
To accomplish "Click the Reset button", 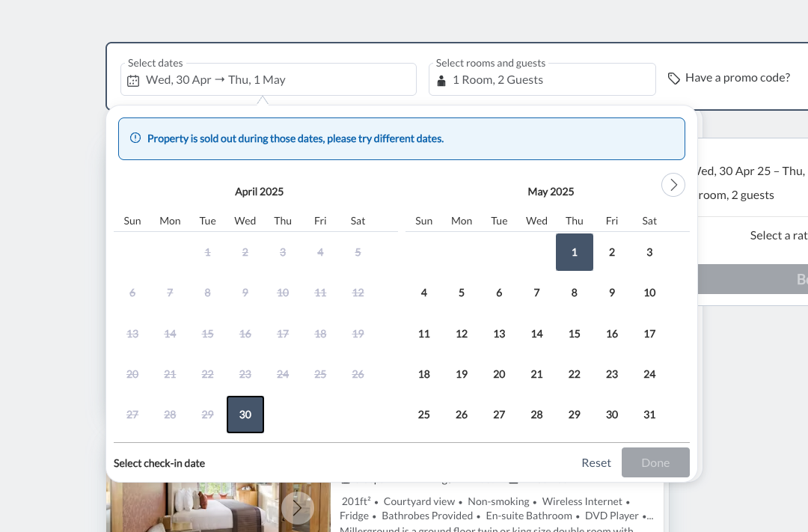I will point(596,462).
